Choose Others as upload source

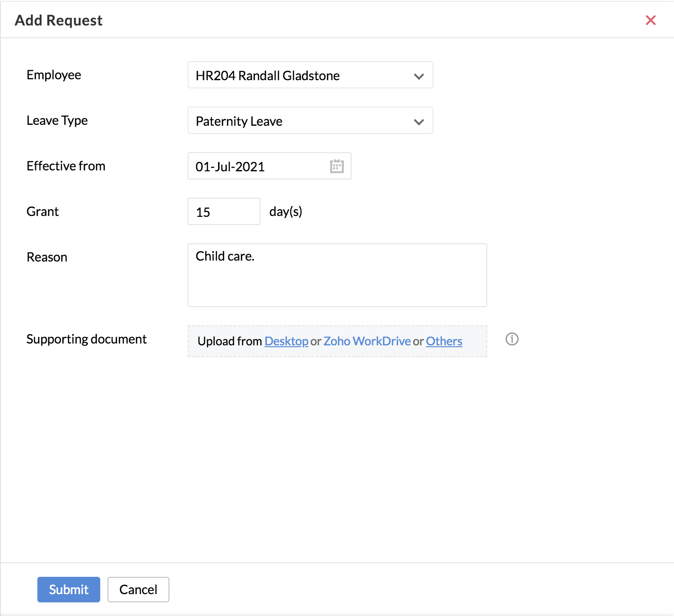[x=444, y=341]
